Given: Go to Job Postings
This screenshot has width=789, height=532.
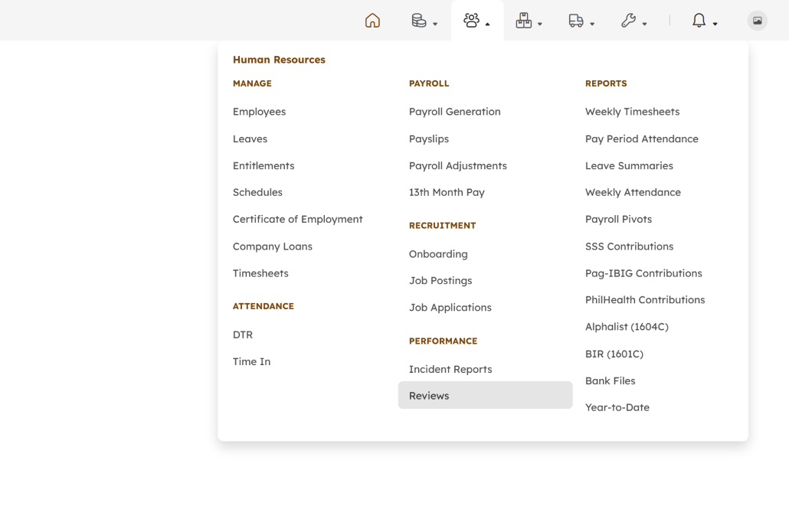Looking at the screenshot, I should click(x=440, y=281).
